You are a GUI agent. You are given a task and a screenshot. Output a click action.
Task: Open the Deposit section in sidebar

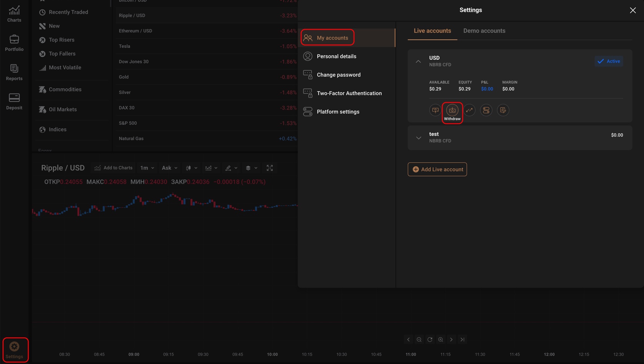pyautogui.click(x=14, y=102)
